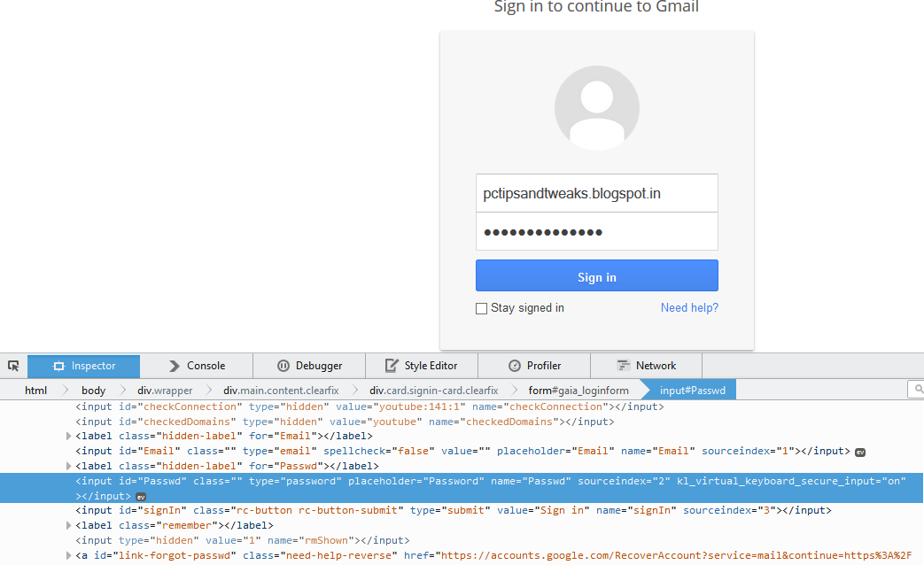
Task: Expand the label class="remember" node
Action: pos(68,525)
